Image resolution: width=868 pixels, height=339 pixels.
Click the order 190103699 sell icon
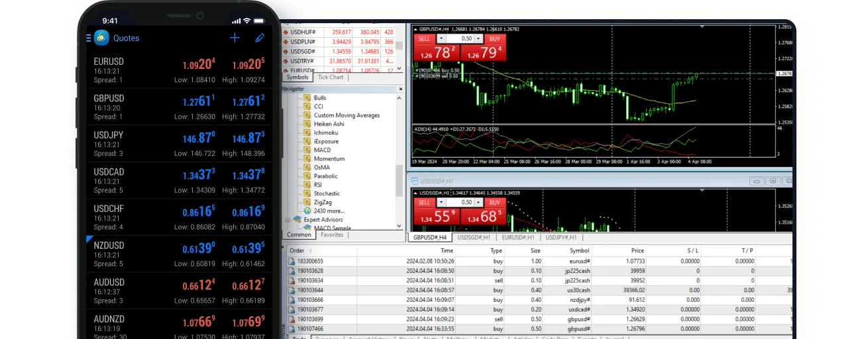point(292,319)
